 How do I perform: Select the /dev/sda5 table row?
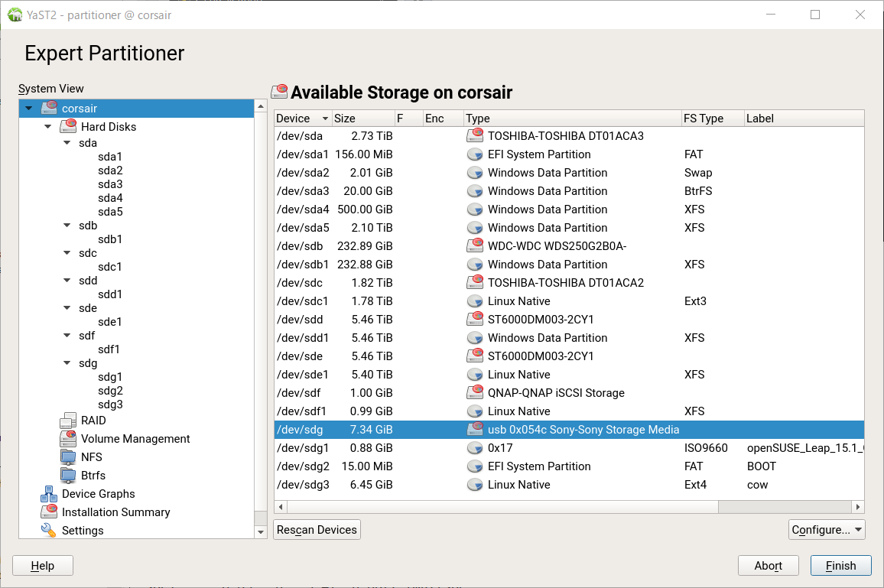click(569, 228)
